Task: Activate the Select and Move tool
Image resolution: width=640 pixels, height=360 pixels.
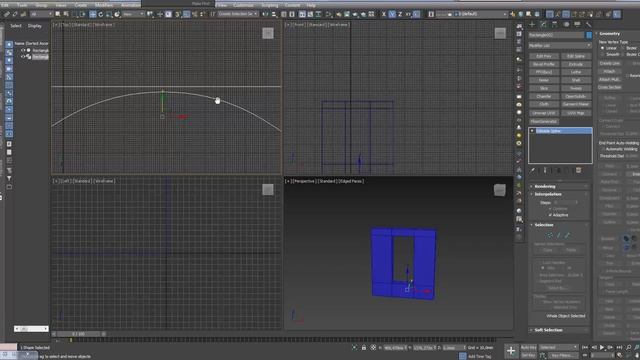Action: coord(93,14)
